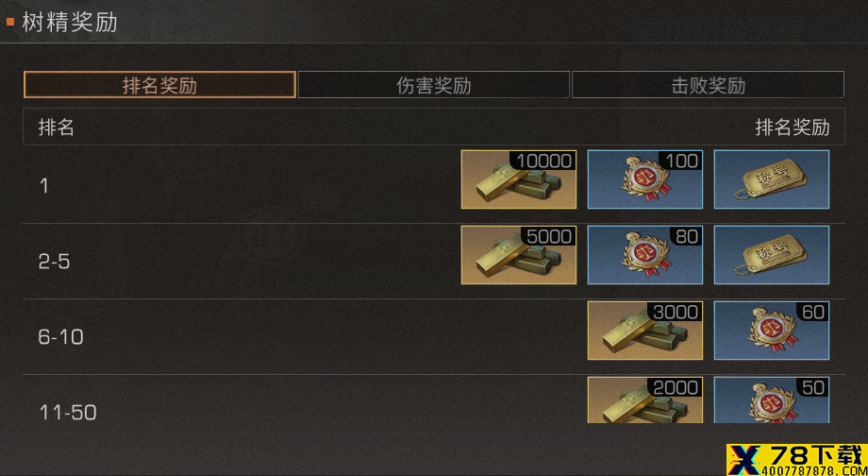The image size is (868, 476).
Task: Click the 3000 gold bars reward icon
Action: pyautogui.click(x=645, y=331)
